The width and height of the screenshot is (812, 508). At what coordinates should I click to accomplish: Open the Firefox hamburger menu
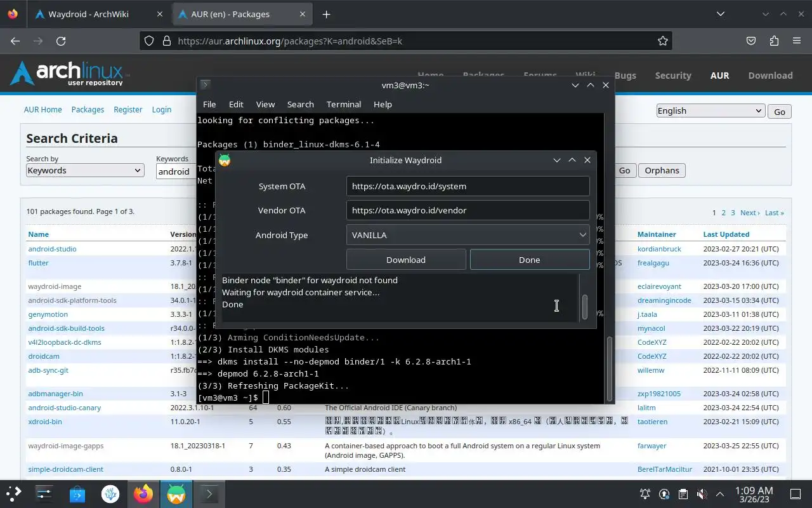click(797, 41)
